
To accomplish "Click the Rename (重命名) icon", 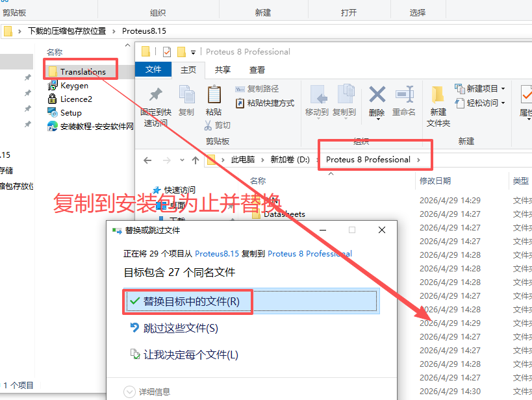I will 405,94.
